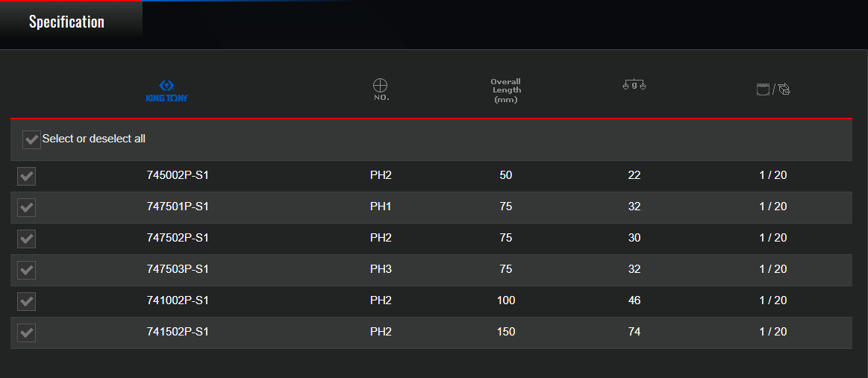Uncheck the checkbox for 747501P-S1

point(27,208)
